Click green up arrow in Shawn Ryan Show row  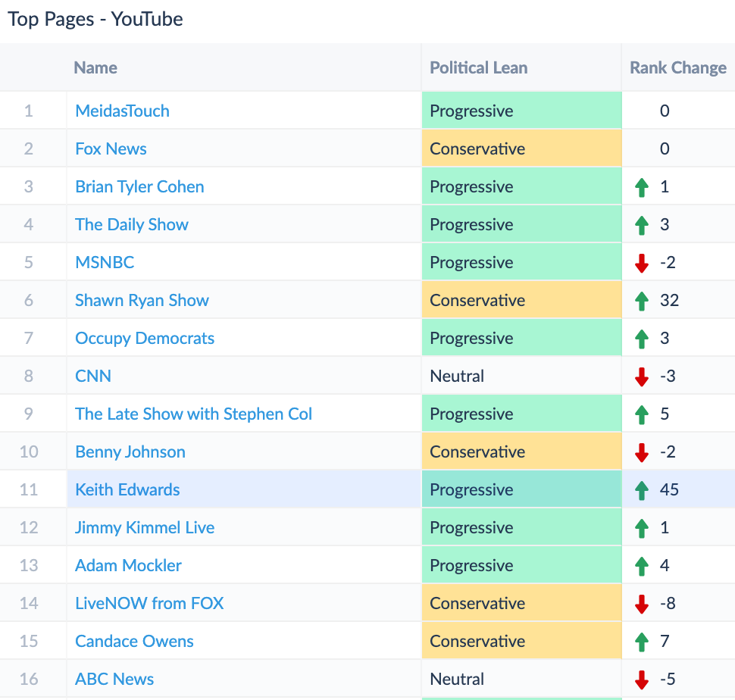tap(642, 302)
